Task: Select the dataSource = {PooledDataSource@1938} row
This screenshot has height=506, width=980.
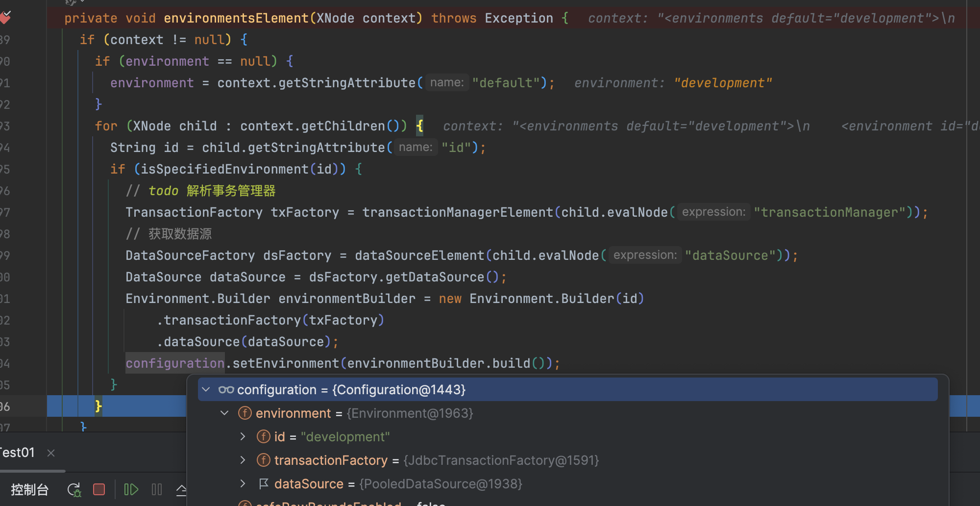Action: click(x=567, y=484)
